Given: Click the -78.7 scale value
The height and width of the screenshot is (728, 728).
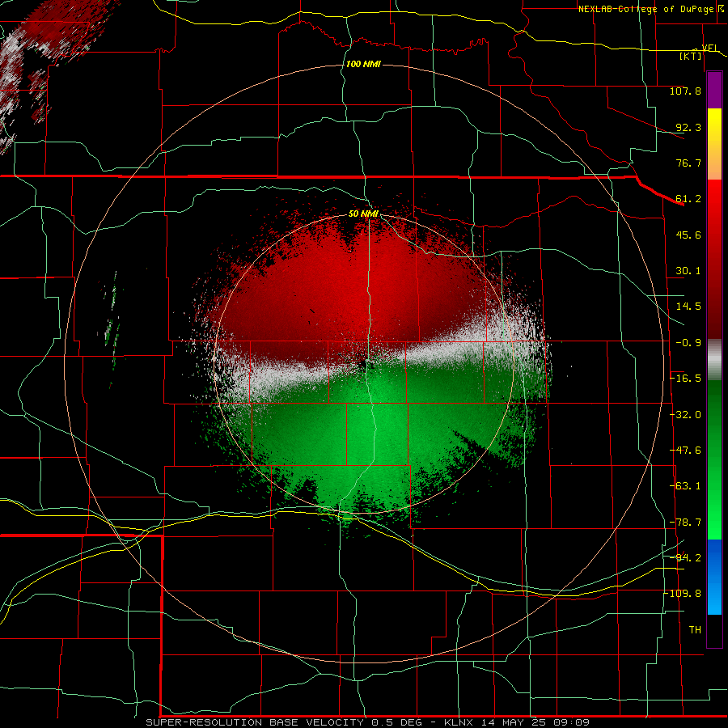Looking at the screenshot, I should (x=686, y=523).
